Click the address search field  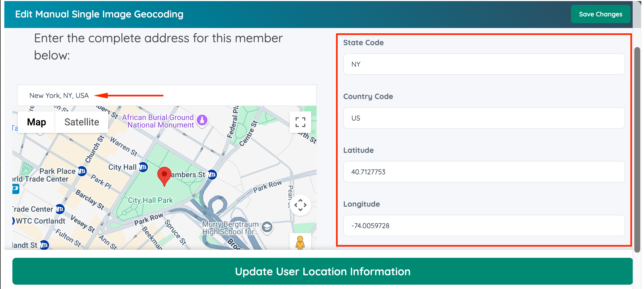[167, 95]
